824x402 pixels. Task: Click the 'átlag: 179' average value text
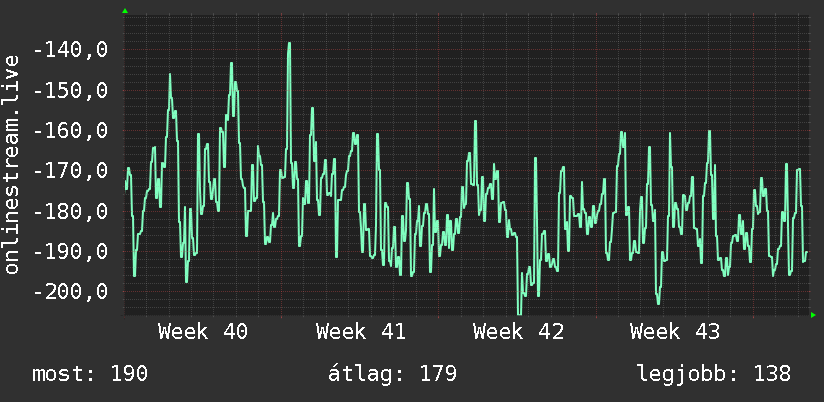392,374
